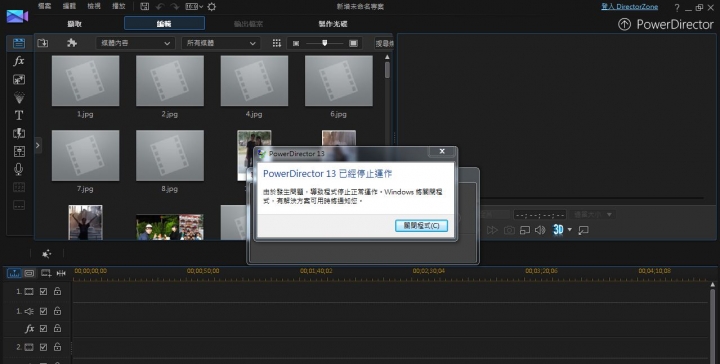The height and width of the screenshot is (364, 720).
Task: Take snapshot with camera icon in preview
Action: pos(509,230)
